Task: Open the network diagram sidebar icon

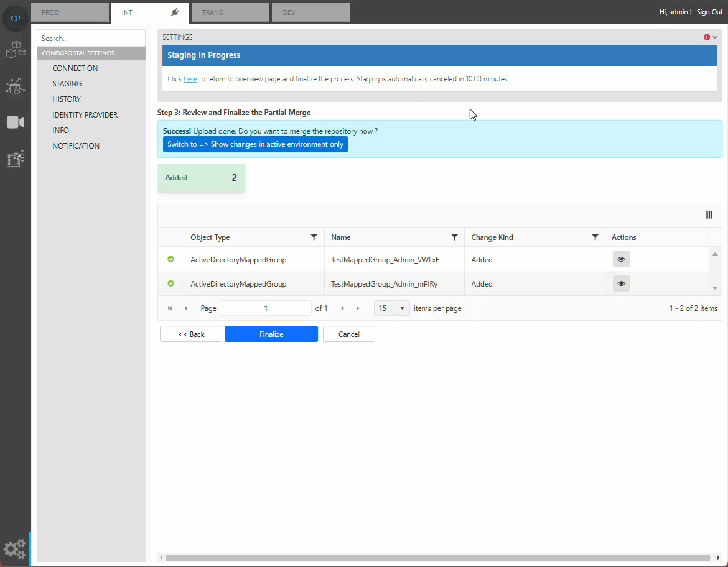Action: [15, 86]
